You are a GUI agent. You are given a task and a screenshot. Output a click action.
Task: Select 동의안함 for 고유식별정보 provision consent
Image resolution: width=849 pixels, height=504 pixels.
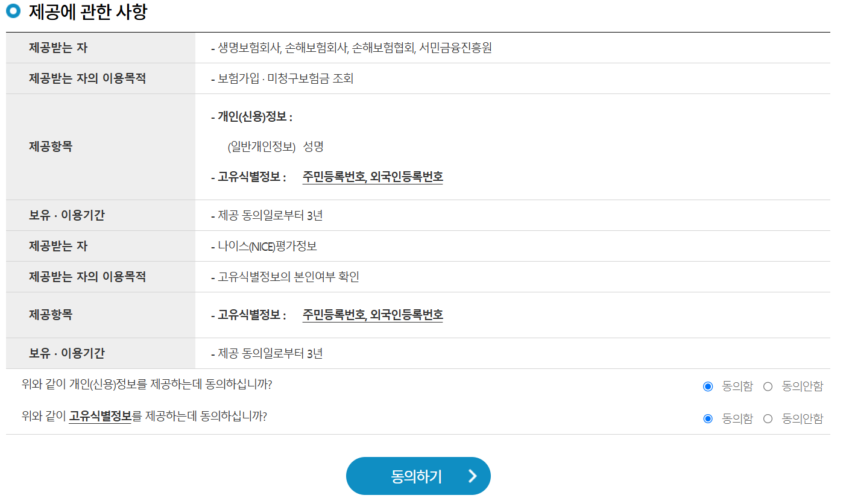(x=768, y=418)
